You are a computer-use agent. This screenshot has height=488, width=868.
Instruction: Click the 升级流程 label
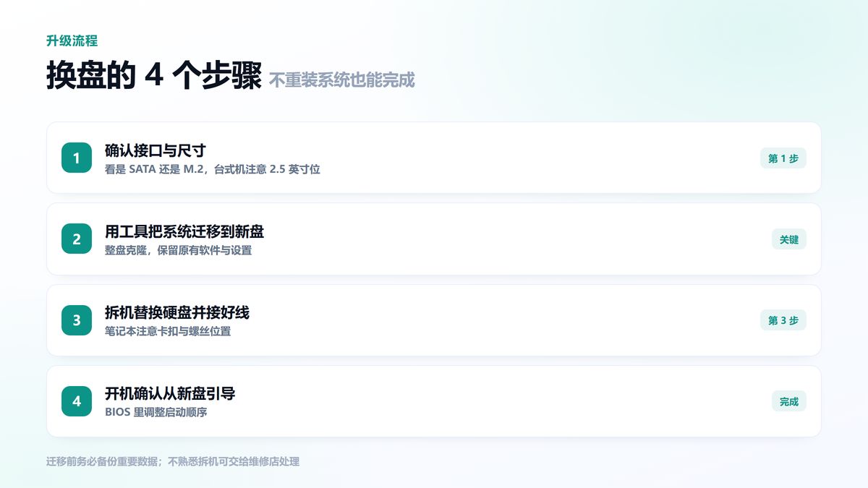(x=72, y=40)
